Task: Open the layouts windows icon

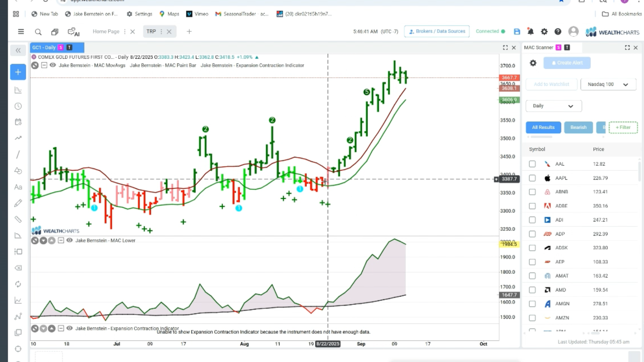Action: [x=55, y=32]
